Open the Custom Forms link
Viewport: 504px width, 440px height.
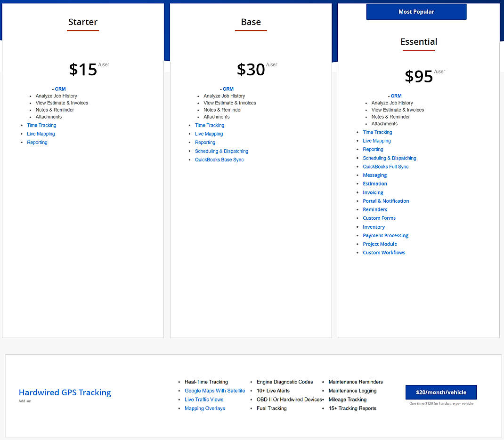[379, 218]
